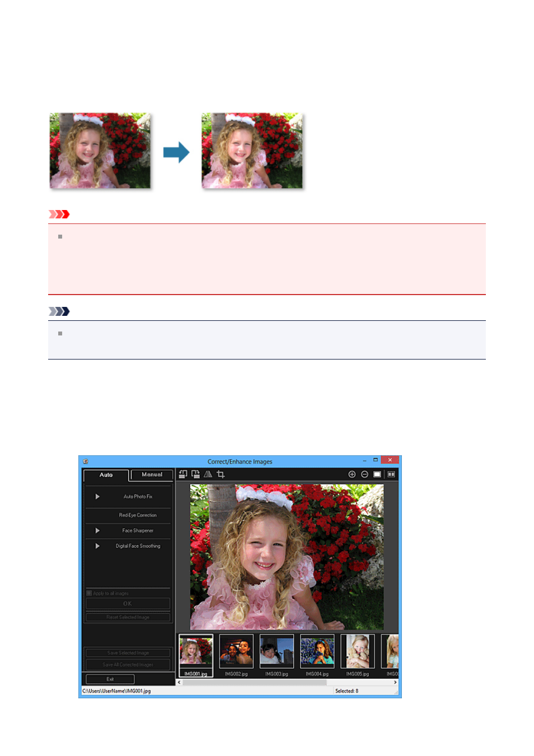Click the 'Correct/Enhance Images' title text
Image resolution: width=534 pixels, height=756 pixels.
point(240,462)
